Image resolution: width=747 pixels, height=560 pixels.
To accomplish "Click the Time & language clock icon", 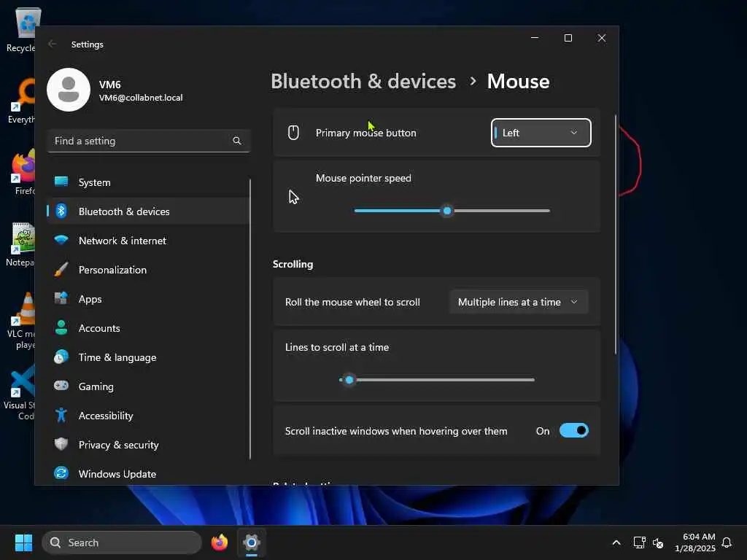I will (61, 357).
